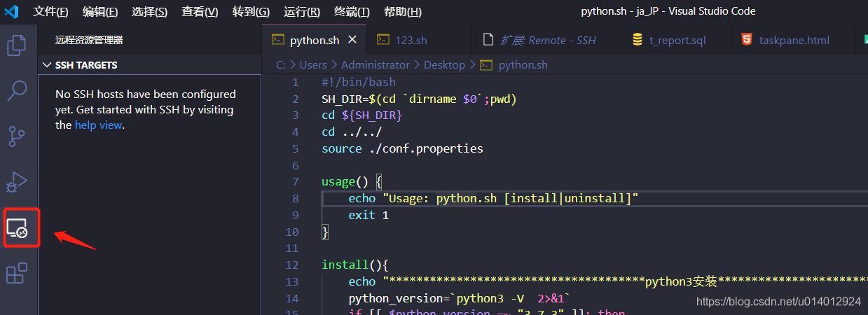Click the source ./conf.properties line
The height and width of the screenshot is (315, 868).
coord(402,148)
